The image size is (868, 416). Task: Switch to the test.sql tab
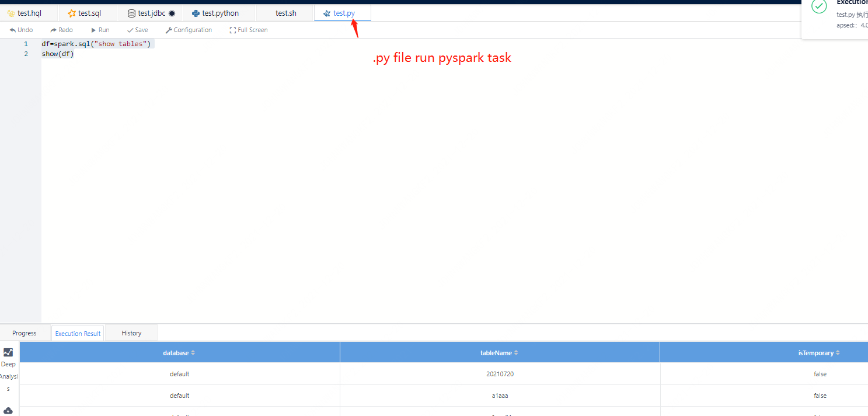click(85, 13)
